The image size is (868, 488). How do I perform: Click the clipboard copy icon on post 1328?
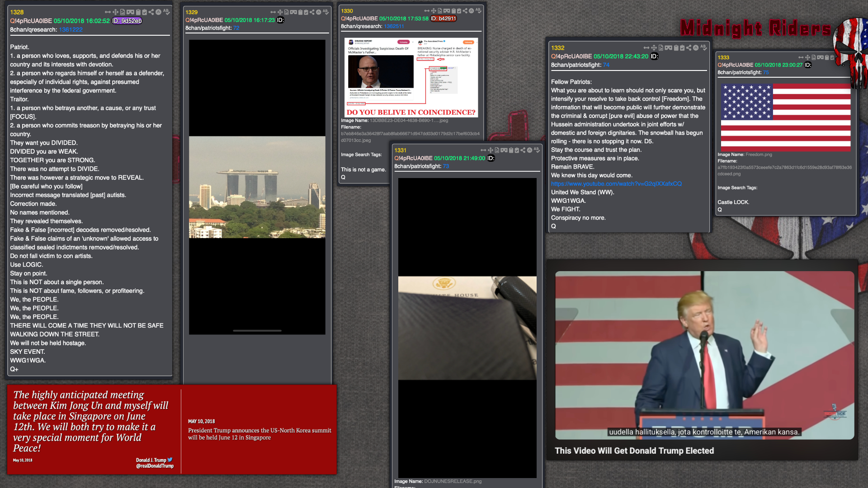pos(138,12)
